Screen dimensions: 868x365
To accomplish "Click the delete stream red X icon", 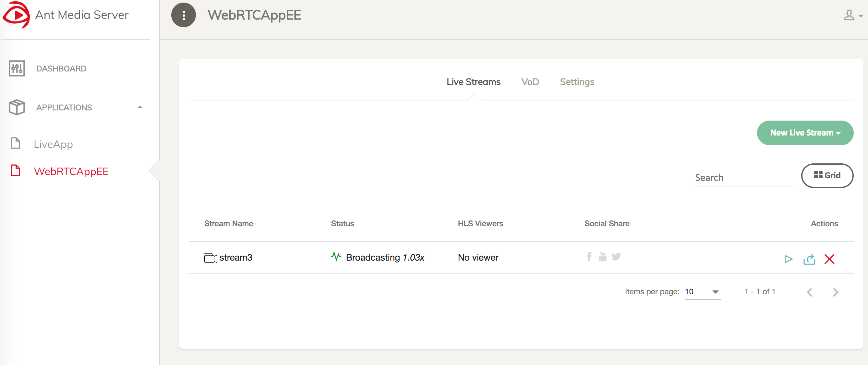I will pos(830,259).
